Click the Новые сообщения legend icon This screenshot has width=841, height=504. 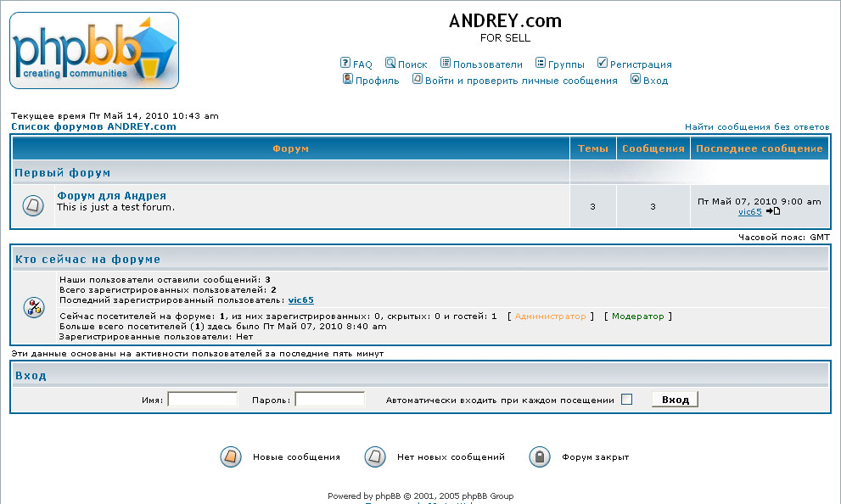(231, 456)
